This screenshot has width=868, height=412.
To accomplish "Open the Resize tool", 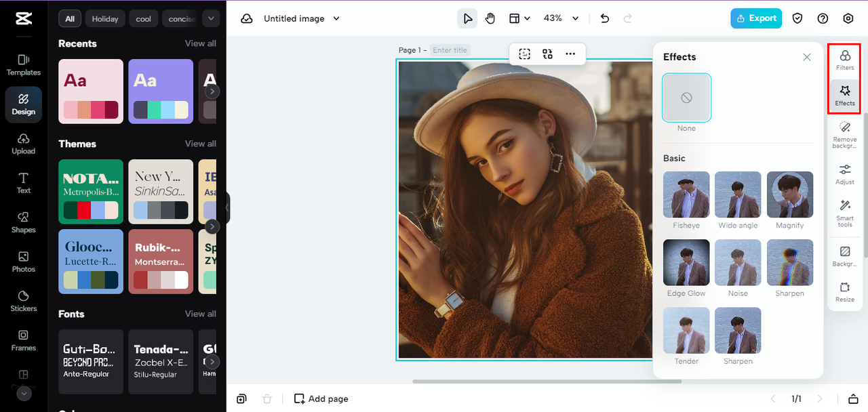I will click(845, 292).
